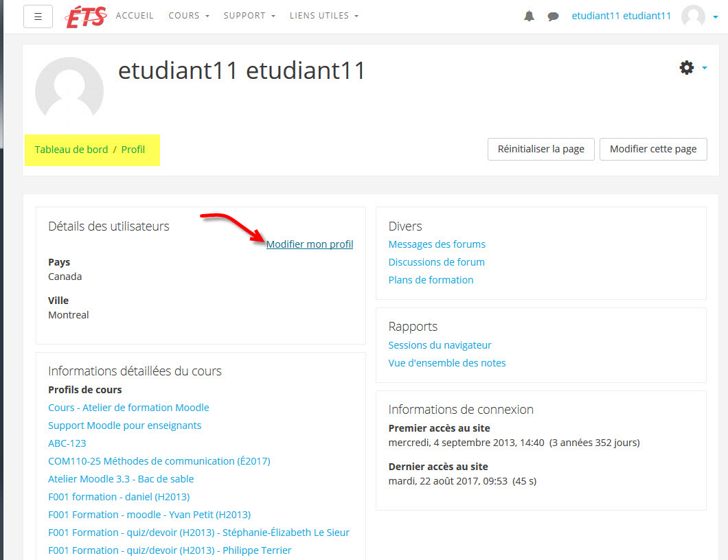Viewport: 728px width, 560px height.
Task: Open the user menu arrow beside the avatar
Action: pos(716,17)
